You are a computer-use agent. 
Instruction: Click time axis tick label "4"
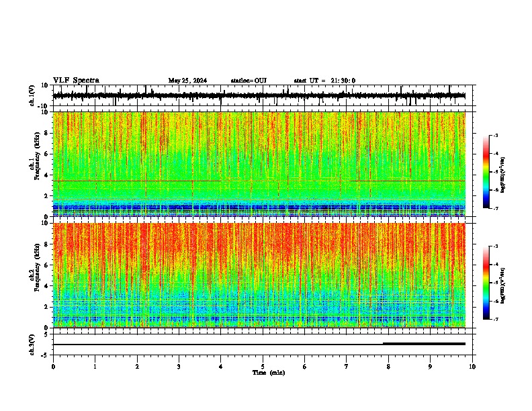221,367
